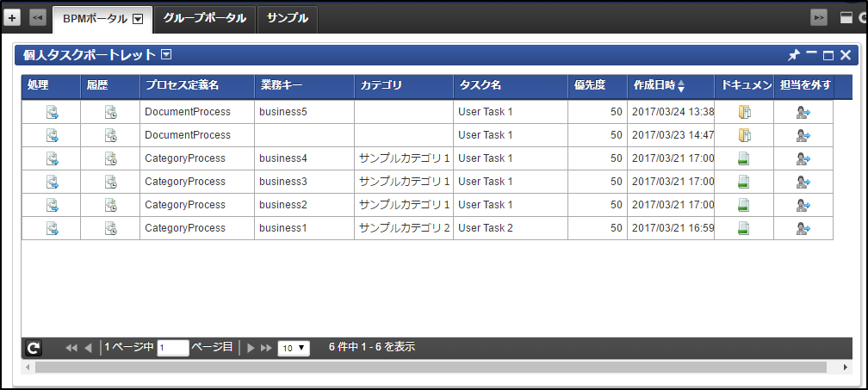868x390 pixels.
Task: Click the 2017/03/21 16:59 date cell
Action: coord(671,228)
